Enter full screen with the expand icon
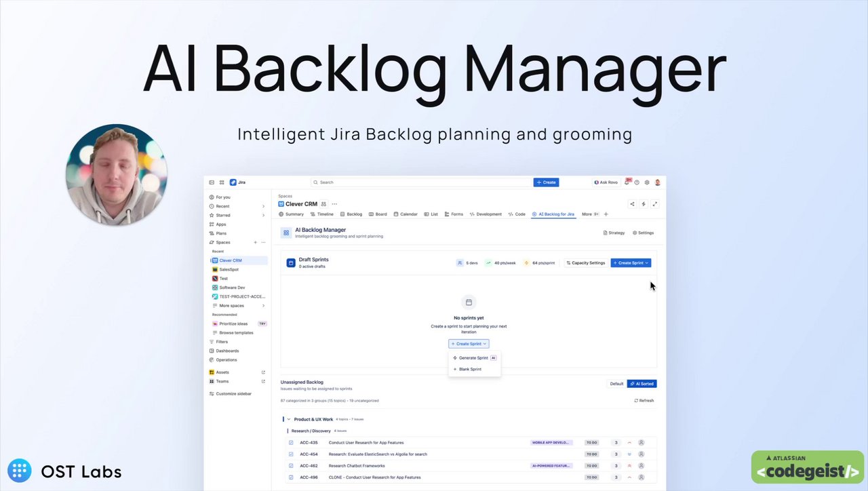This screenshot has height=491, width=868. 654,204
